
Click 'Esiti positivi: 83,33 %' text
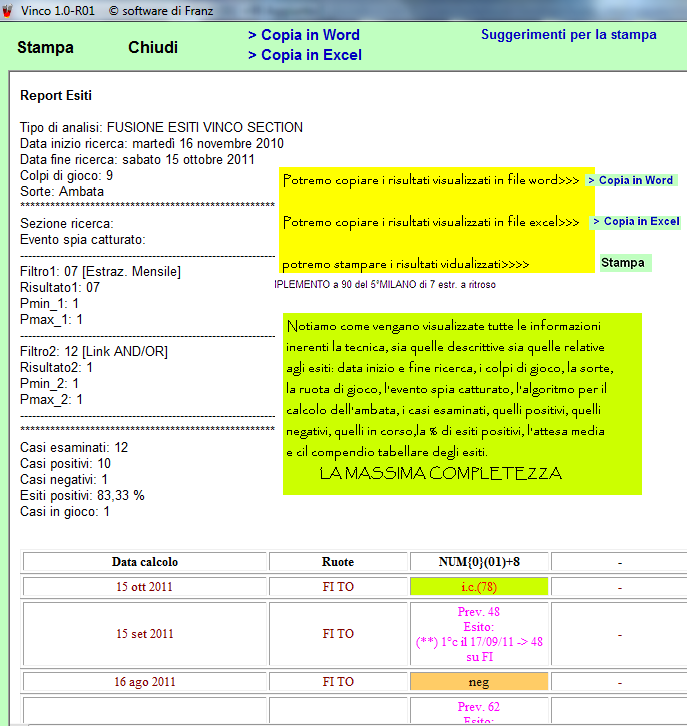(x=82, y=495)
